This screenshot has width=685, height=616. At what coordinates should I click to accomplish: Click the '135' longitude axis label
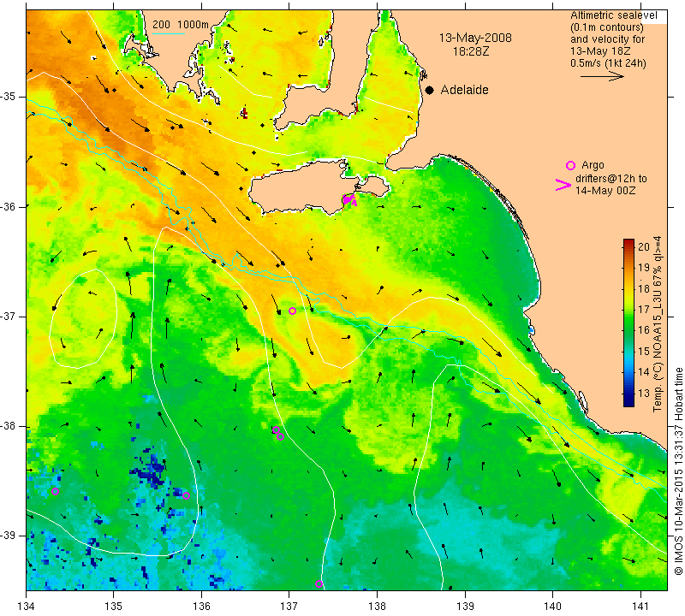(114, 606)
